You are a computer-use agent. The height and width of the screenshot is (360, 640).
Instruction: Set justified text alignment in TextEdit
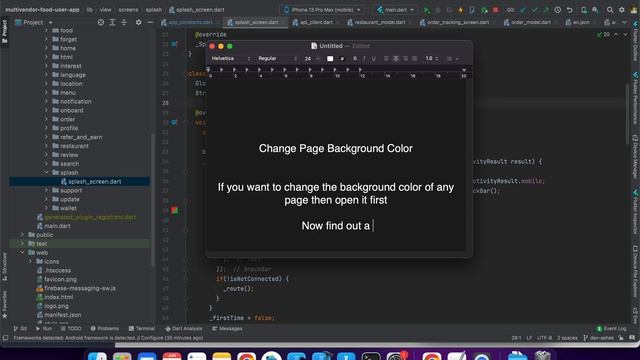click(414, 59)
